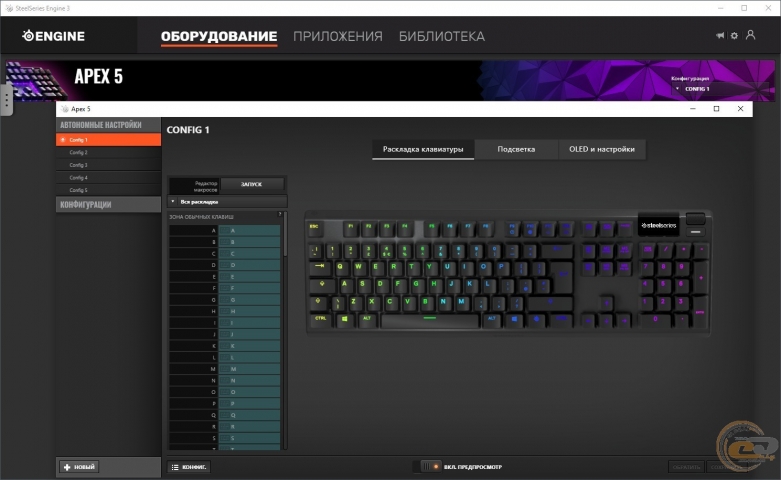
Task: Select the right ALT key on keyboard
Action: [x=492, y=320]
